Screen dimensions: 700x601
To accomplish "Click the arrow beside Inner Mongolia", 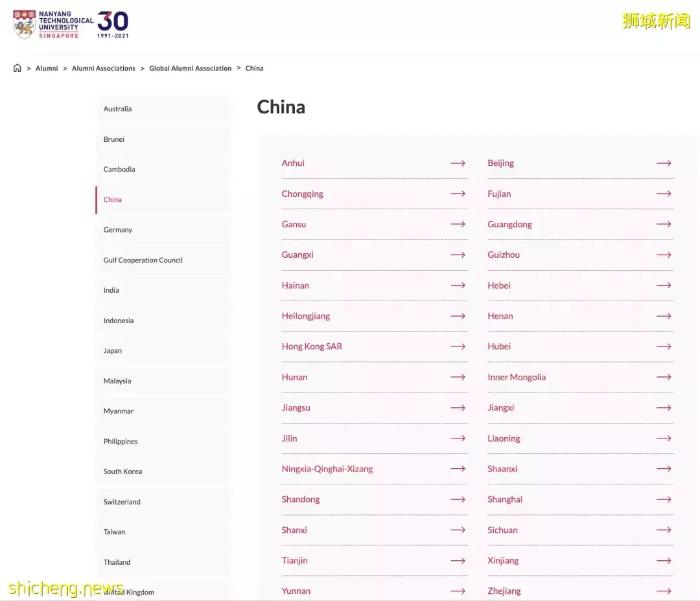I will pos(663,377).
